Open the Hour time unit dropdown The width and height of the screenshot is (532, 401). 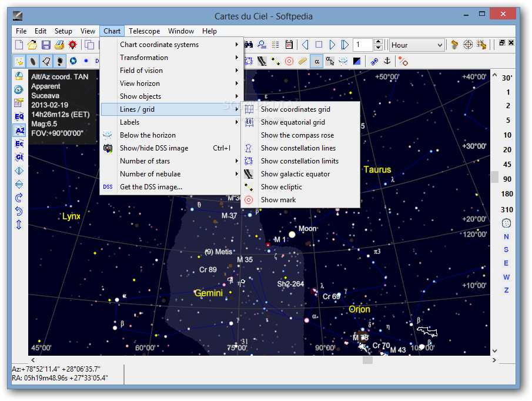pos(417,45)
